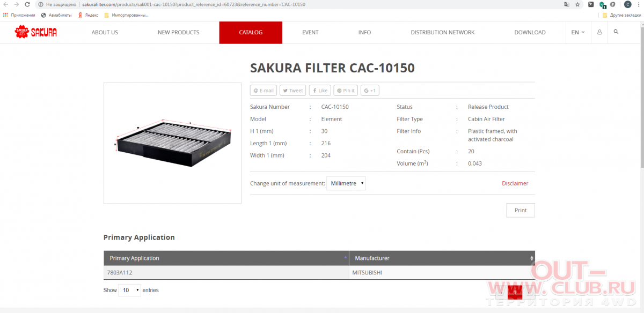Click the Length 1 value 216

326,143
